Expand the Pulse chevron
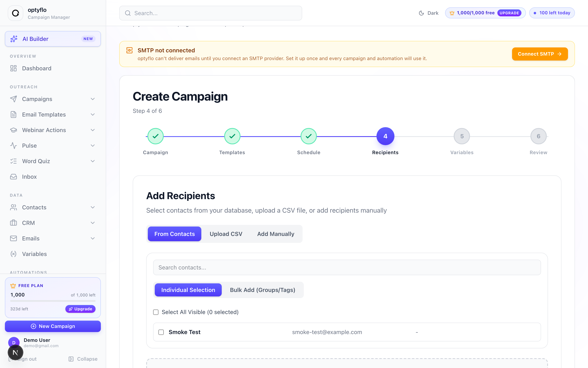588x368 pixels. coord(92,146)
